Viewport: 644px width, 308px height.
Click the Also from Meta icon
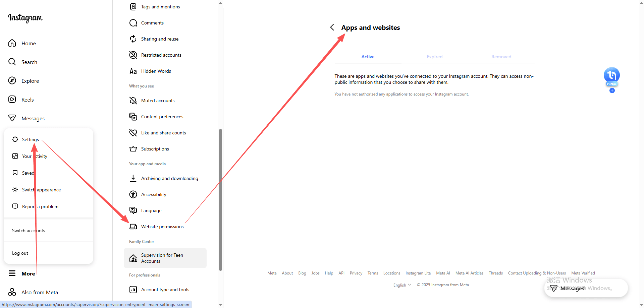click(x=12, y=292)
